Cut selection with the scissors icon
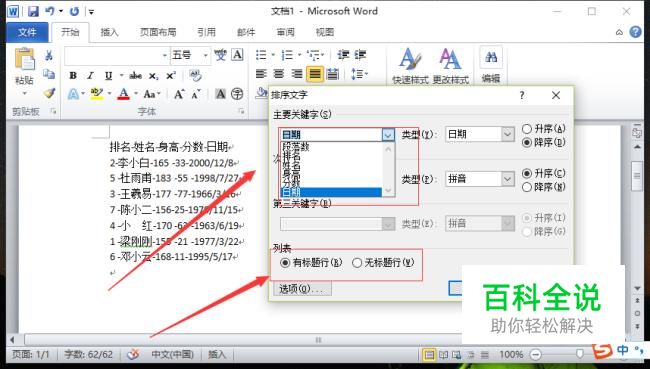Screen dimensions: 650x369 point(49,55)
